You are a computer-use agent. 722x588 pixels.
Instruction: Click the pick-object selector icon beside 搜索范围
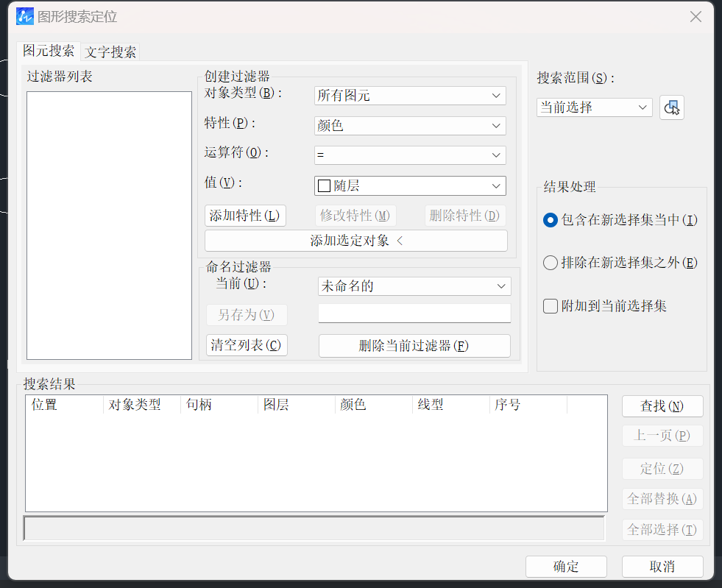pyautogui.click(x=671, y=107)
